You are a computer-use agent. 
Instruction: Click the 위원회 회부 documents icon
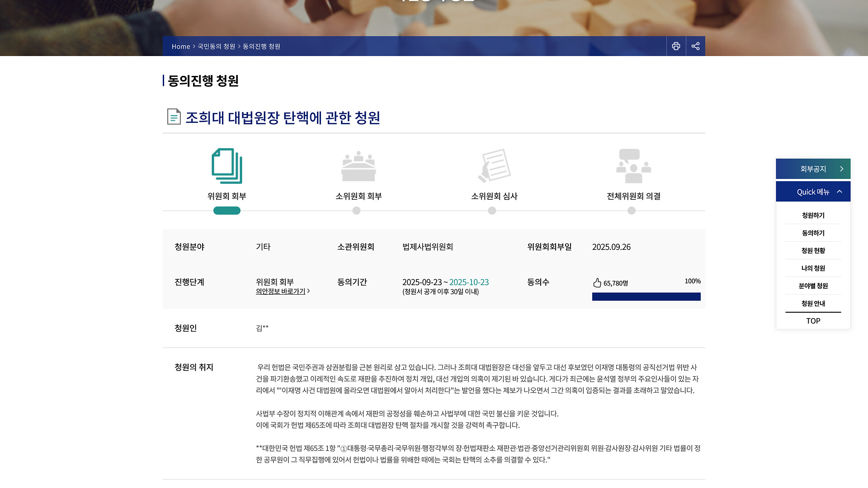coord(227,166)
